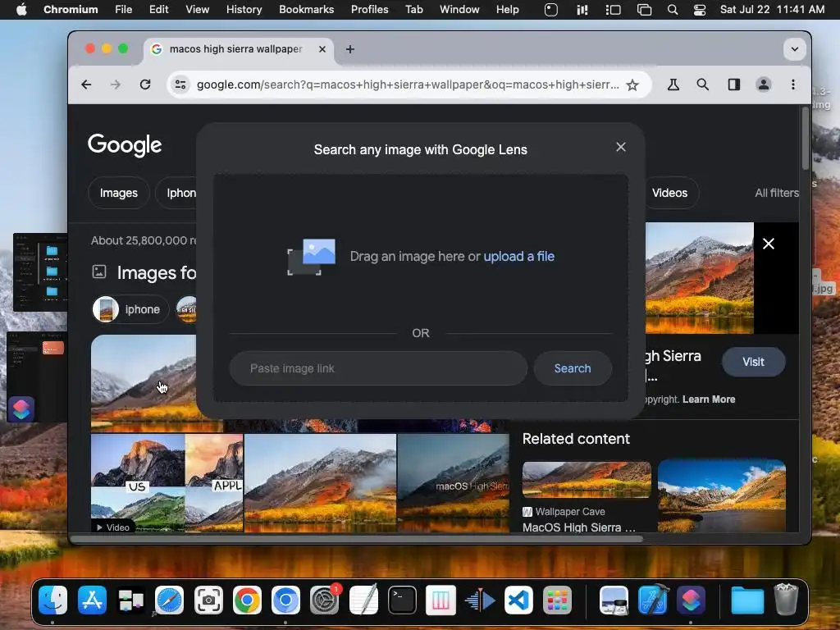Open App Store from the dock
840x630 pixels.
pos(92,600)
